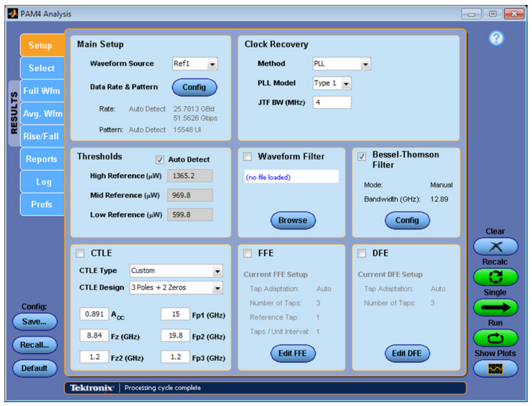This screenshot has width=532, height=406.
Task: Start continuous processing with the Run icon
Action: [495, 337]
